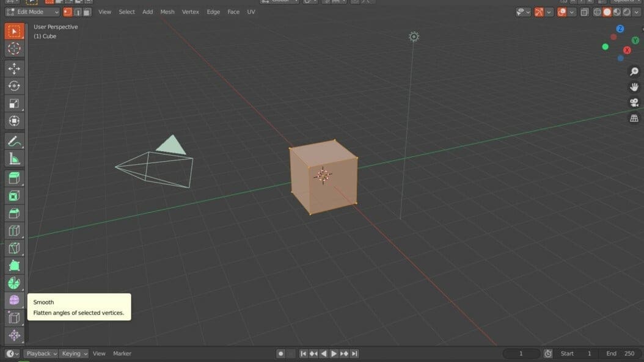Select the Poly Build tool

point(14,266)
